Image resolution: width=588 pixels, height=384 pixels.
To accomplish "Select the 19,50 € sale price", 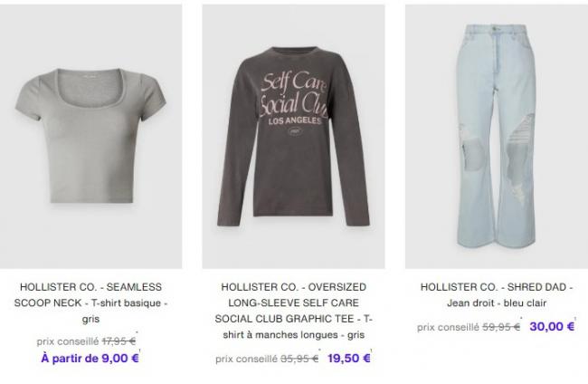I will pyautogui.click(x=349, y=359).
